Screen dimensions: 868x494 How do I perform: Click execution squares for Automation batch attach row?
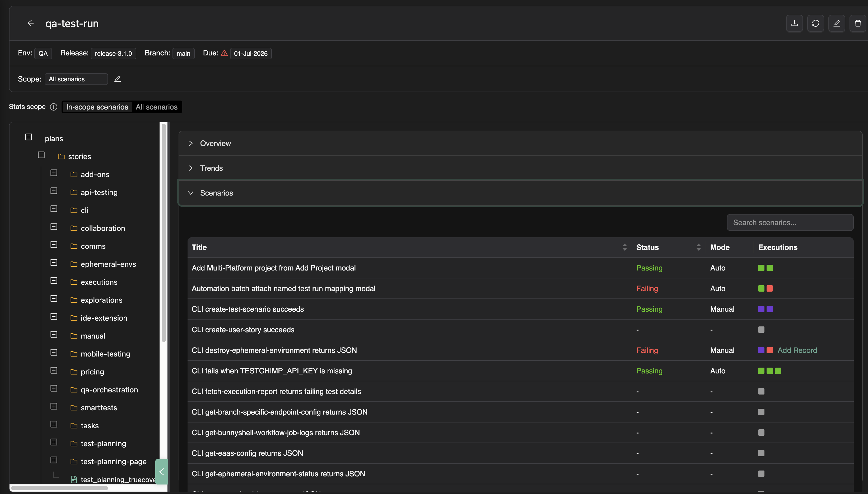point(766,289)
